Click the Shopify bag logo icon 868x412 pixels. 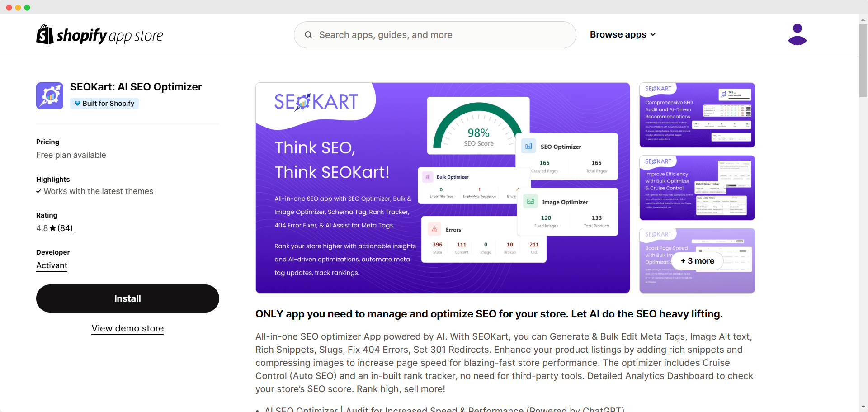(45, 34)
